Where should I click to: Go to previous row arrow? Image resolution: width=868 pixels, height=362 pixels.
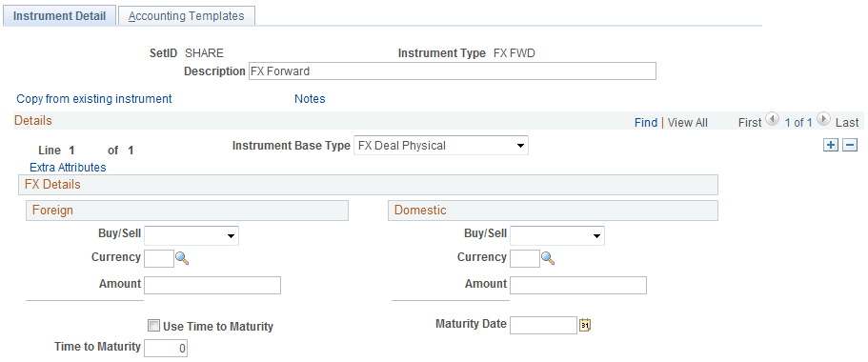point(772,118)
